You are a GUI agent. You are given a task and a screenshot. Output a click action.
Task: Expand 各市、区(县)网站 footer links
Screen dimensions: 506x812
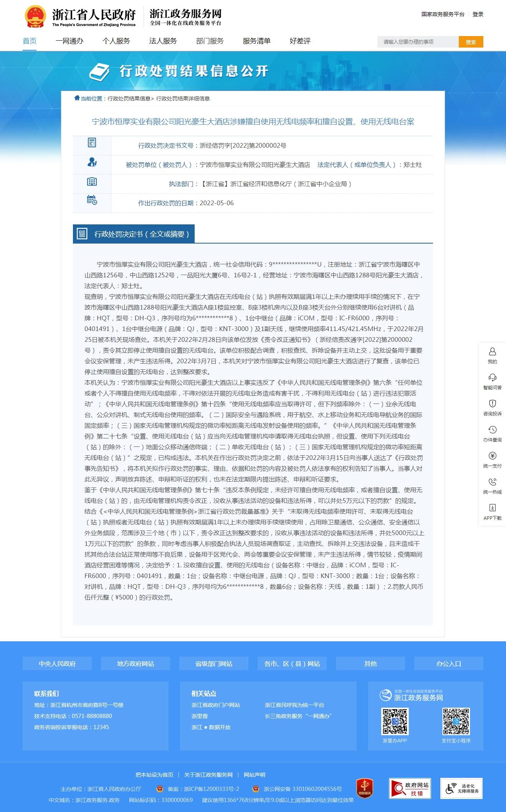(292, 664)
